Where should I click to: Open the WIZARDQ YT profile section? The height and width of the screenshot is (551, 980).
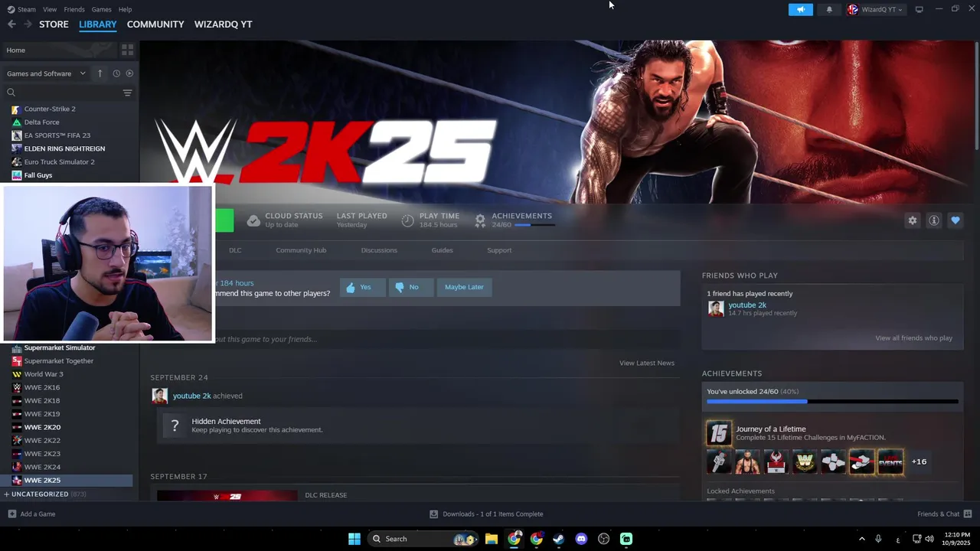click(223, 24)
